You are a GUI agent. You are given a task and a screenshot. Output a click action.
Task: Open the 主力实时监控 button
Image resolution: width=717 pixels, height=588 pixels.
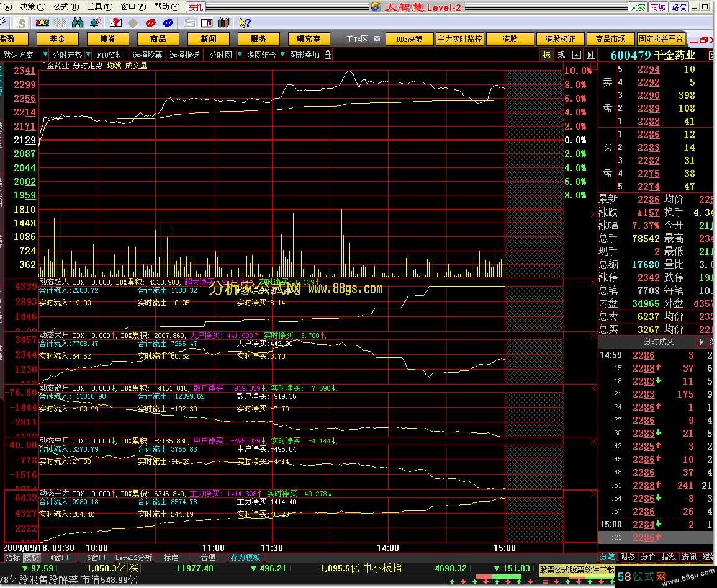pyautogui.click(x=459, y=39)
